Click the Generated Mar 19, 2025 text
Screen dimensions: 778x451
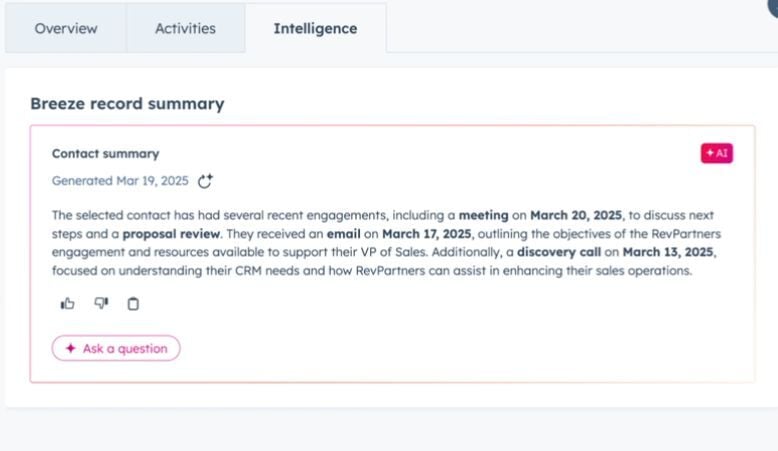[120, 181]
